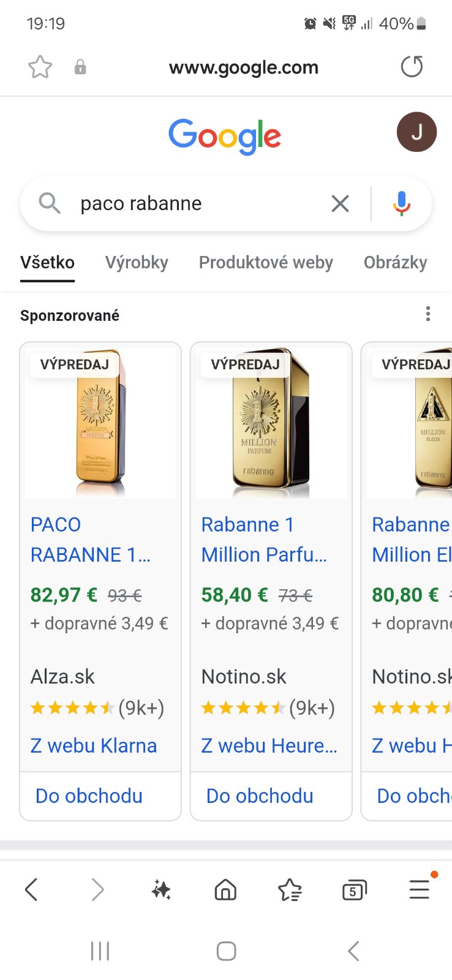
Task: Open PACO RABANNE gold bottle image
Action: pos(100,423)
